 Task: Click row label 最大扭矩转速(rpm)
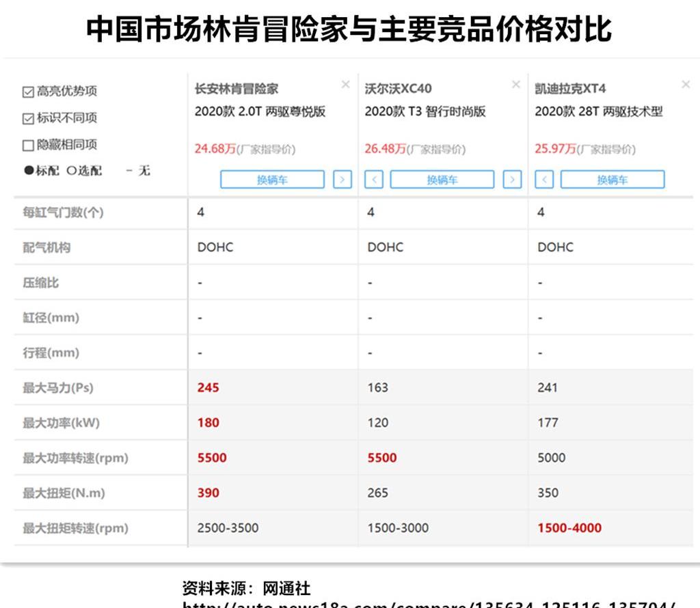coord(75,528)
